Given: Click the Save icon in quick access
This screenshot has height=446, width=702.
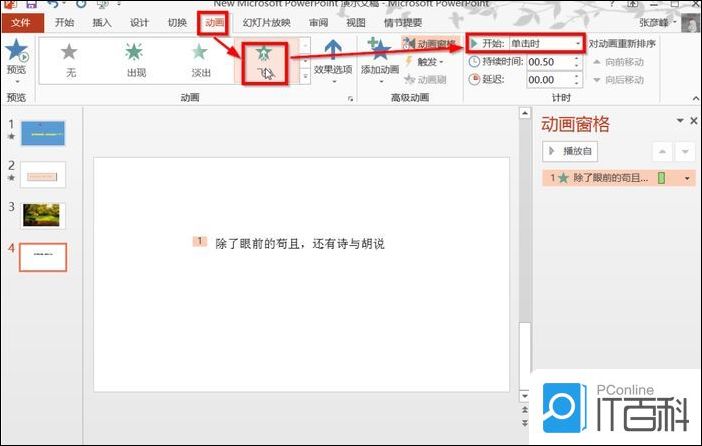Looking at the screenshot, I should click(x=31, y=4).
